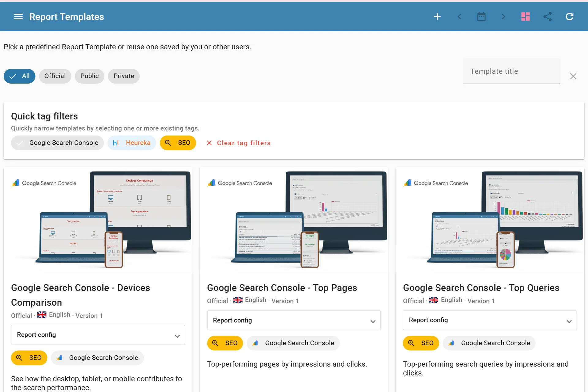Toggle Google Search Console quick tag filter
588x392 pixels.
pyautogui.click(x=58, y=143)
